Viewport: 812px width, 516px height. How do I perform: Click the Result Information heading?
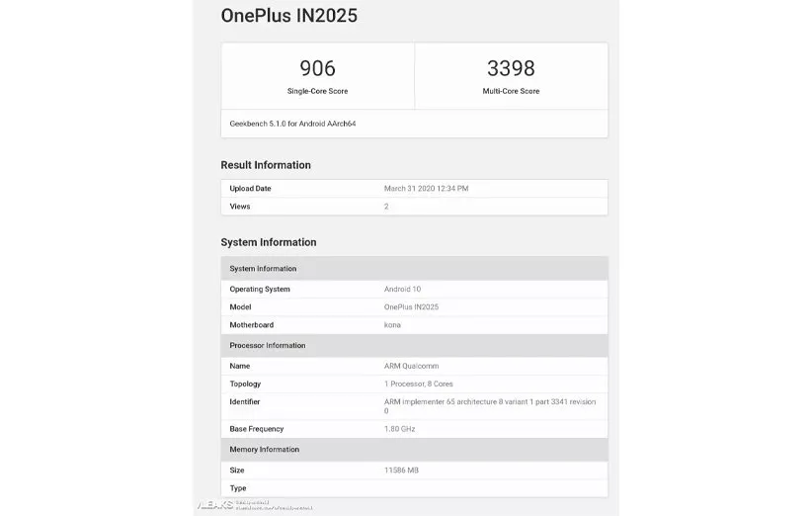tap(266, 165)
